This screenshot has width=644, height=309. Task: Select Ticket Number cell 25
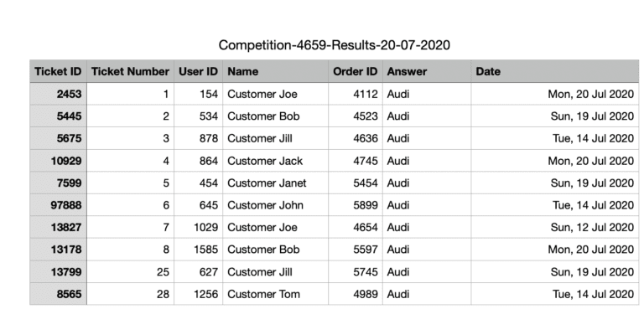130,271
